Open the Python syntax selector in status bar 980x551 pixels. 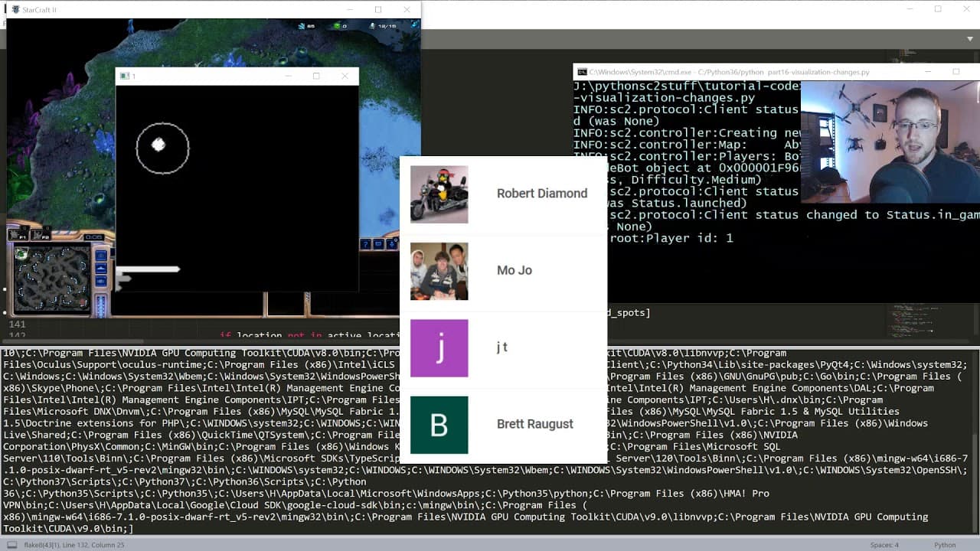point(945,545)
